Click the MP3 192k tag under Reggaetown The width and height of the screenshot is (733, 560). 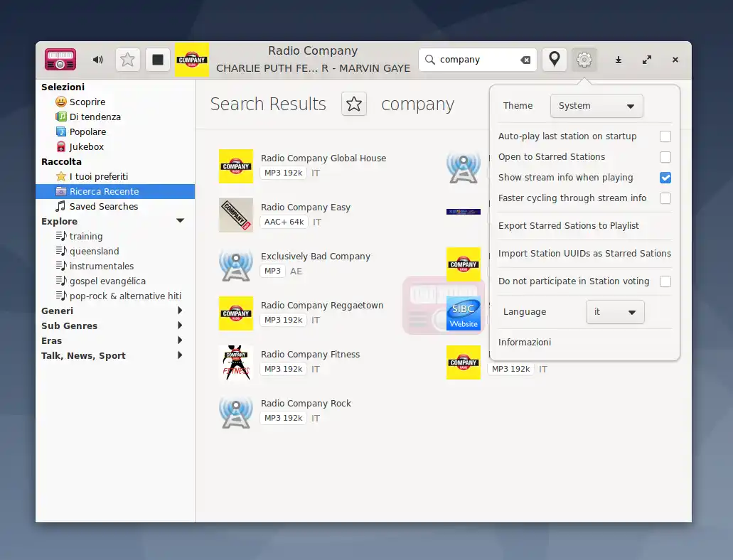[x=283, y=321]
